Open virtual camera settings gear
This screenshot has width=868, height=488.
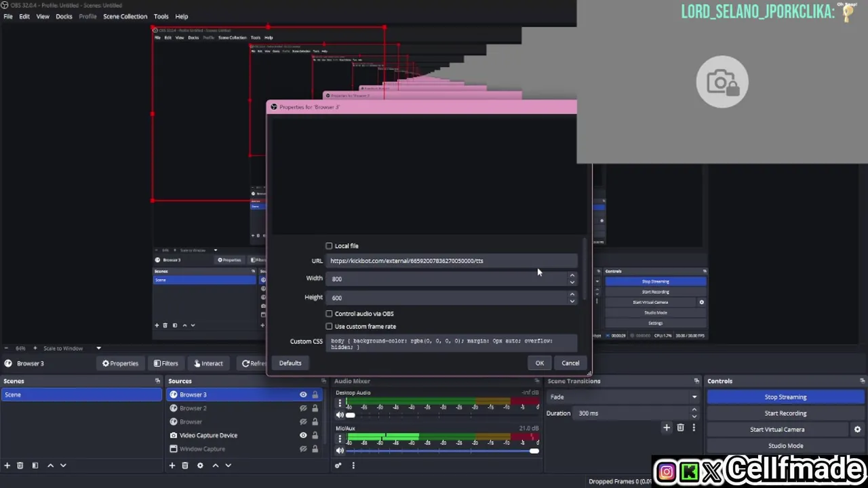tap(857, 430)
